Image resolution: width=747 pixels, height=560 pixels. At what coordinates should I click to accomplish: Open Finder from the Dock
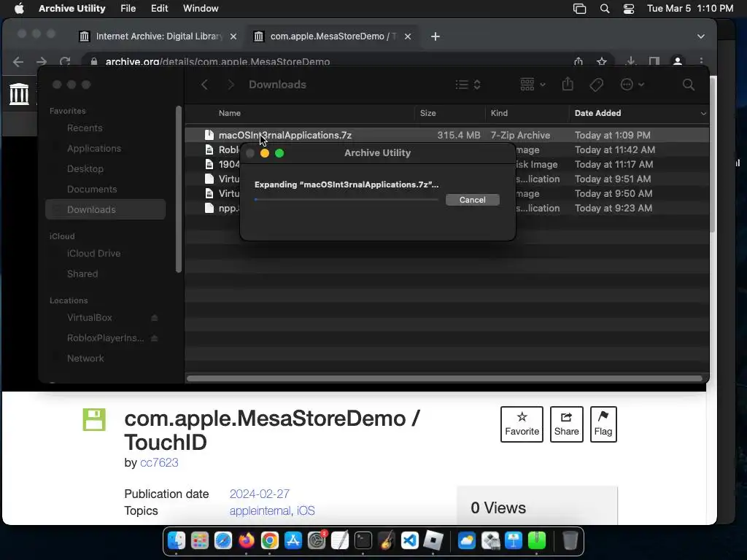click(177, 541)
